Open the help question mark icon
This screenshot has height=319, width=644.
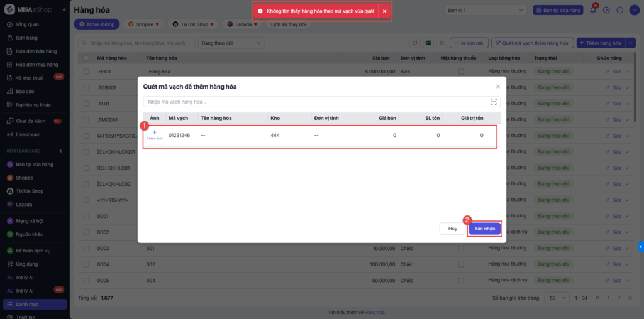pyautogui.click(x=606, y=10)
